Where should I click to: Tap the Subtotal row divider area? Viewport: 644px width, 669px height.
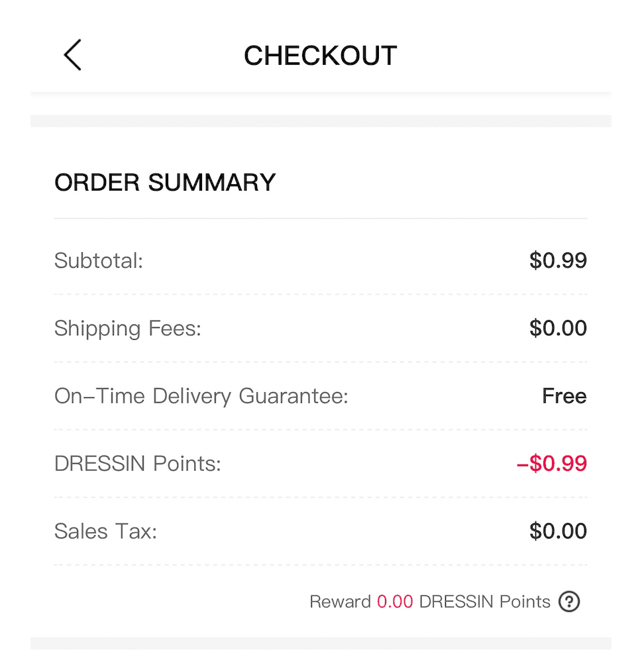pyautogui.click(x=321, y=294)
